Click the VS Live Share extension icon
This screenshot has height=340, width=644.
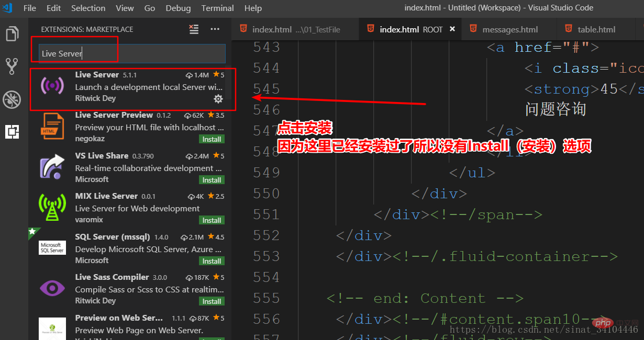(x=52, y=166)
